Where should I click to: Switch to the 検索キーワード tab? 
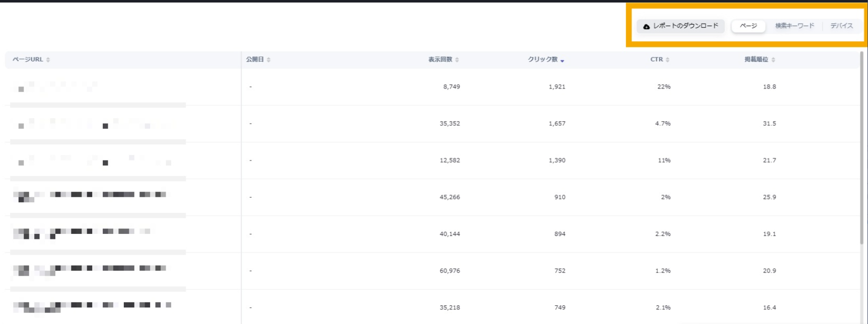pos(794,26)
